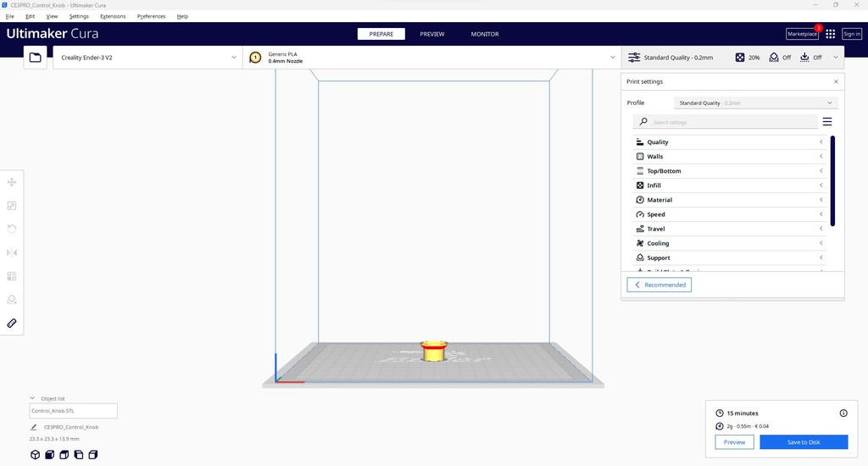The height and width of the screenshot is (466, 868).
Task: Switch to the PREVIEW stage tab
Action: point(431,34)
